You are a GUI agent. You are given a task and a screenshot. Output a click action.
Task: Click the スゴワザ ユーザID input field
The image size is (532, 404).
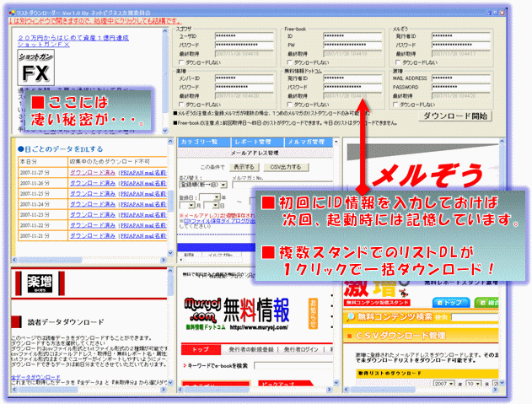coord(244,36)
